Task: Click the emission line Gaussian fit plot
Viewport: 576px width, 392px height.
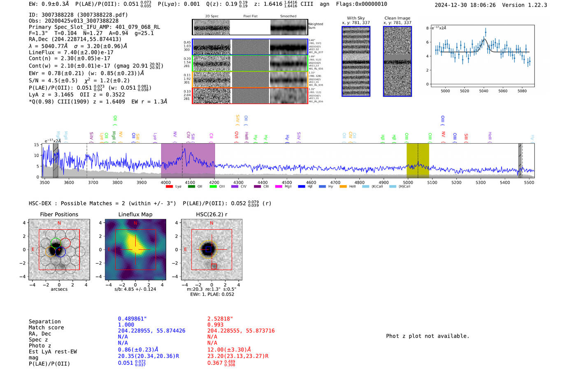Action: click(x=482, y=56)
